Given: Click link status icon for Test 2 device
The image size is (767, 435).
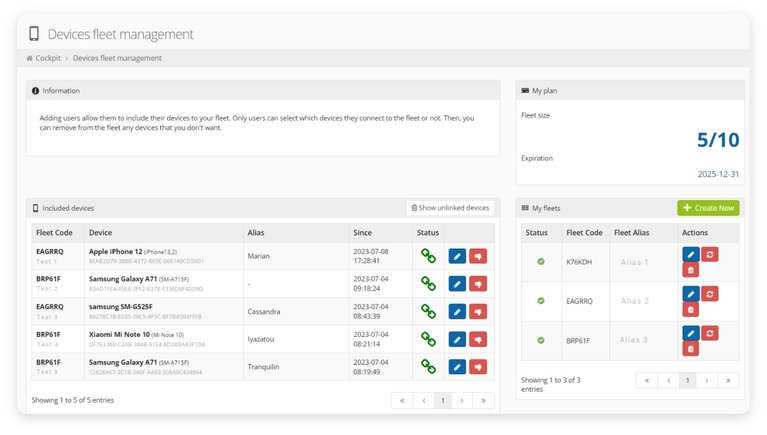Looking at the screenshot, I should (428, 284).
